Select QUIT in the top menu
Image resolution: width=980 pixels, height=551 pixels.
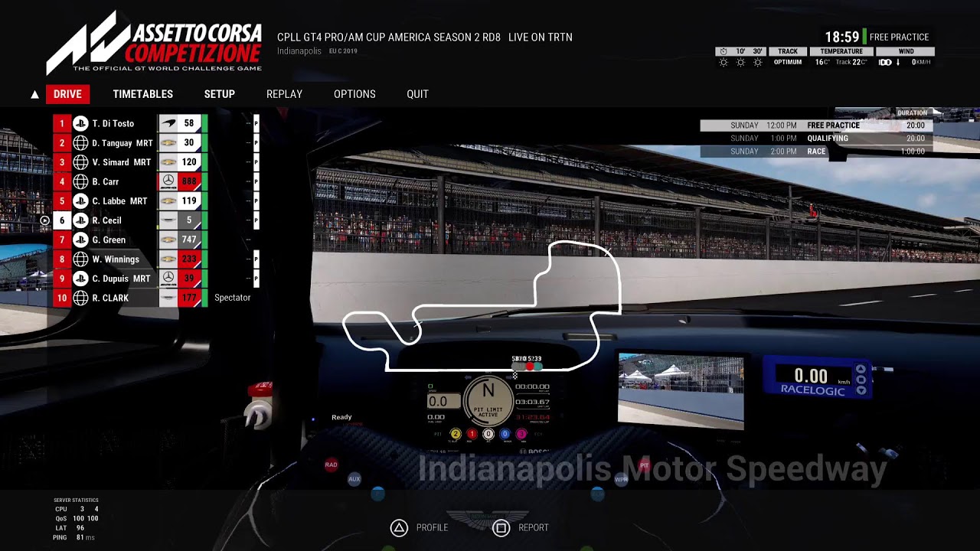click(417, 94)
